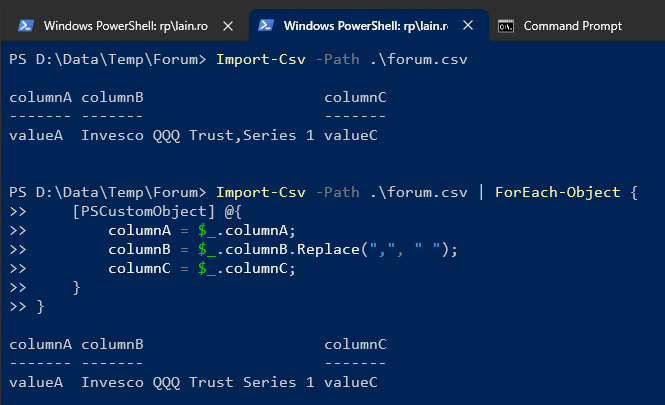Click the PowerShell icon on the active tab

[x=266, y=25]
